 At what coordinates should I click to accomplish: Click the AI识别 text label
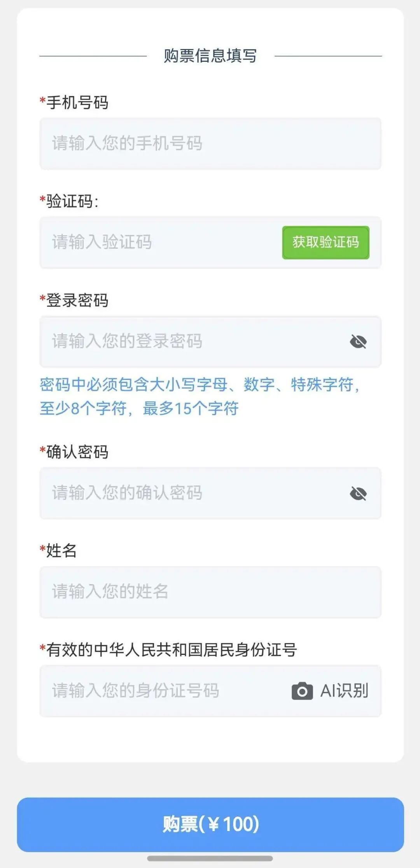344,691
